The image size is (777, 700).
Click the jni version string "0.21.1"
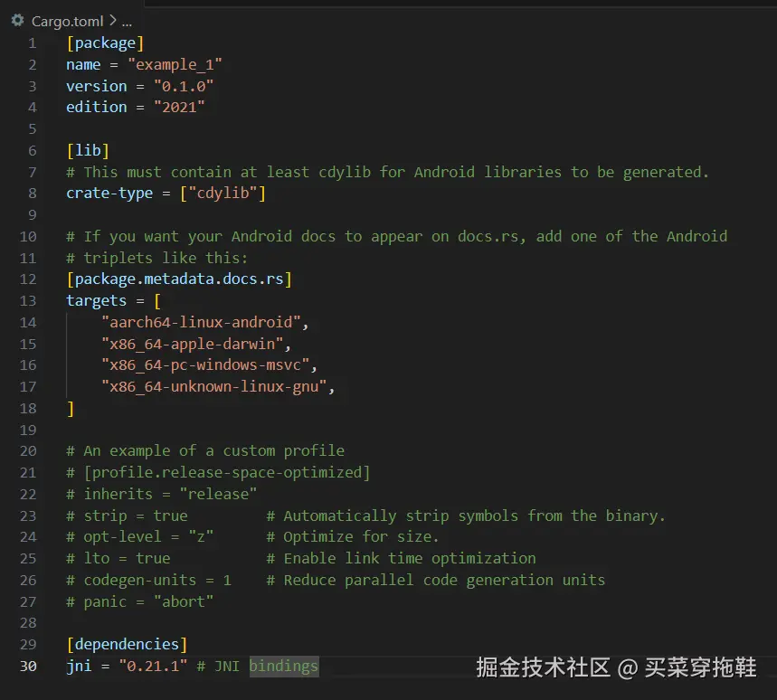click(x=153, y=667)
